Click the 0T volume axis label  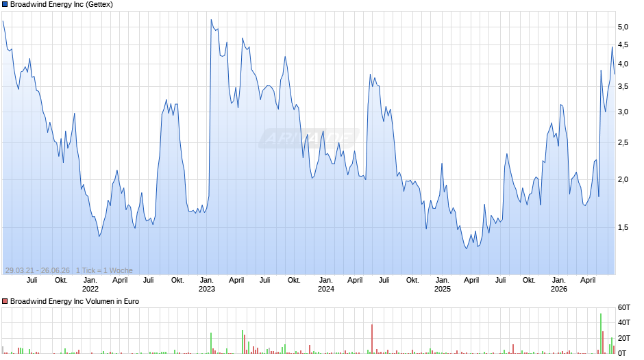[x=622, y=353]
